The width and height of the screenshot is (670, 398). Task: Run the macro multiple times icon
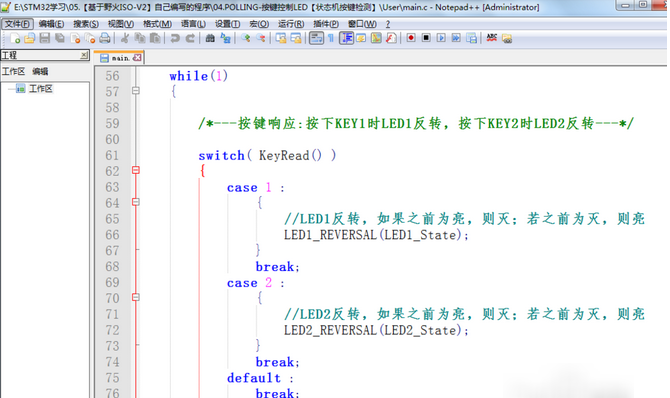456,38
